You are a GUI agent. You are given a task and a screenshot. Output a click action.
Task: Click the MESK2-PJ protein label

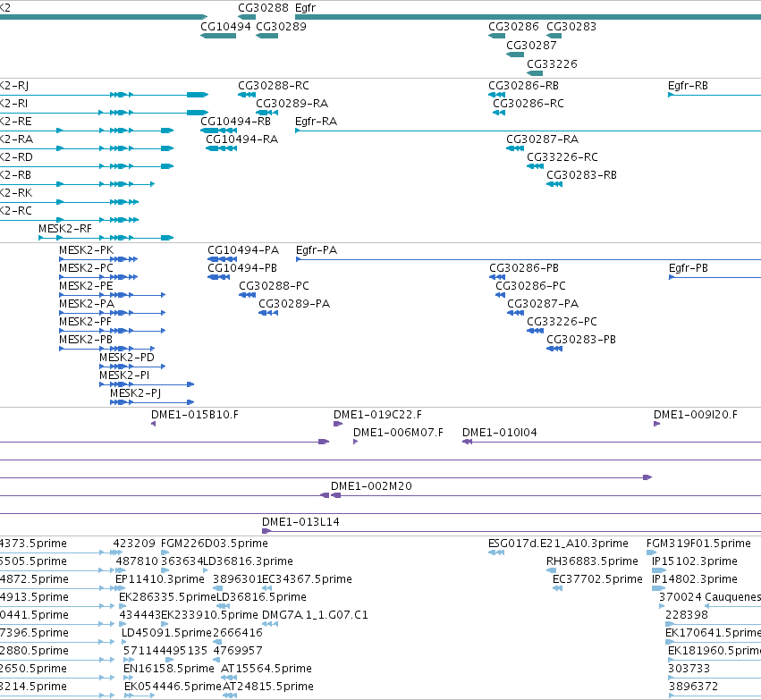(135, 393)
